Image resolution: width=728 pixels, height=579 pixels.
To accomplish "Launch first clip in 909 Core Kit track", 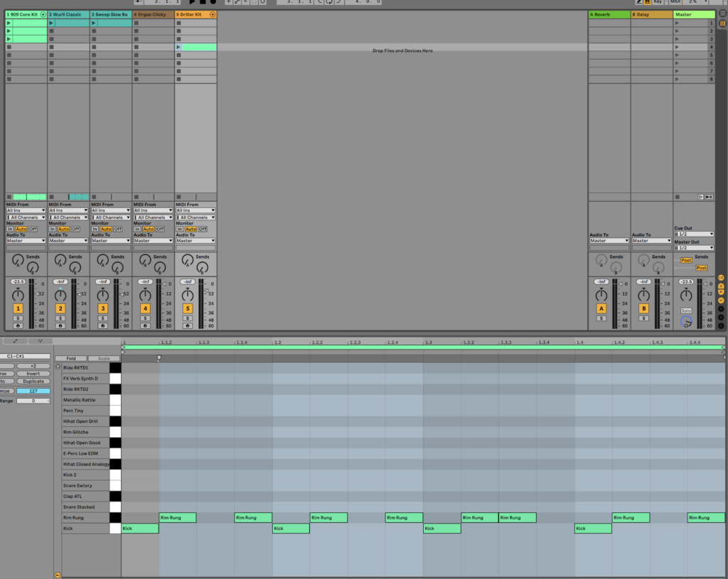I will 9,23.
